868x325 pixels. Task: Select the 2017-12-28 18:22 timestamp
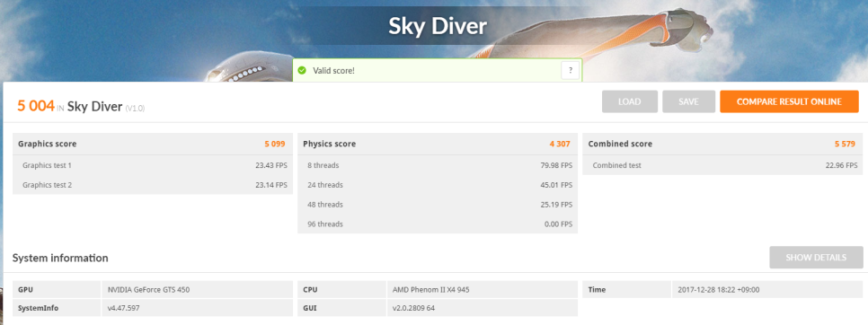tap(719, 290)
